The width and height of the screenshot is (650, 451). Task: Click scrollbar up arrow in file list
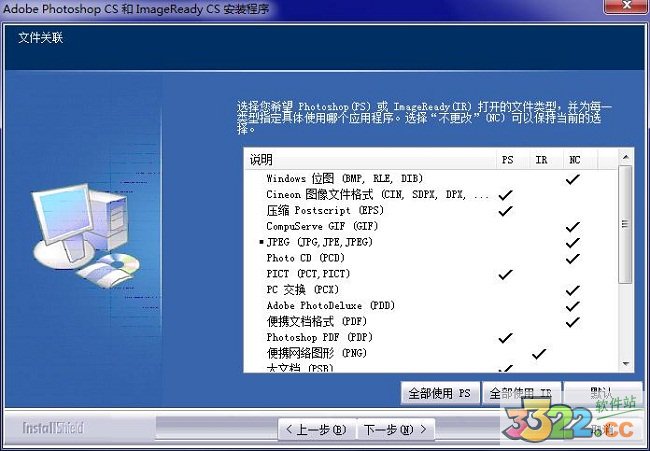pyautogui.click(x=626, y=158)
